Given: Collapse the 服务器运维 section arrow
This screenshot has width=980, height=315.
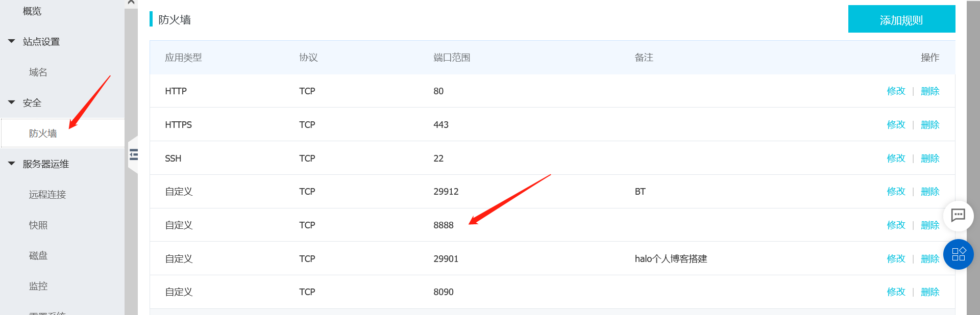Looking at the screenshot, I should 11,164.
